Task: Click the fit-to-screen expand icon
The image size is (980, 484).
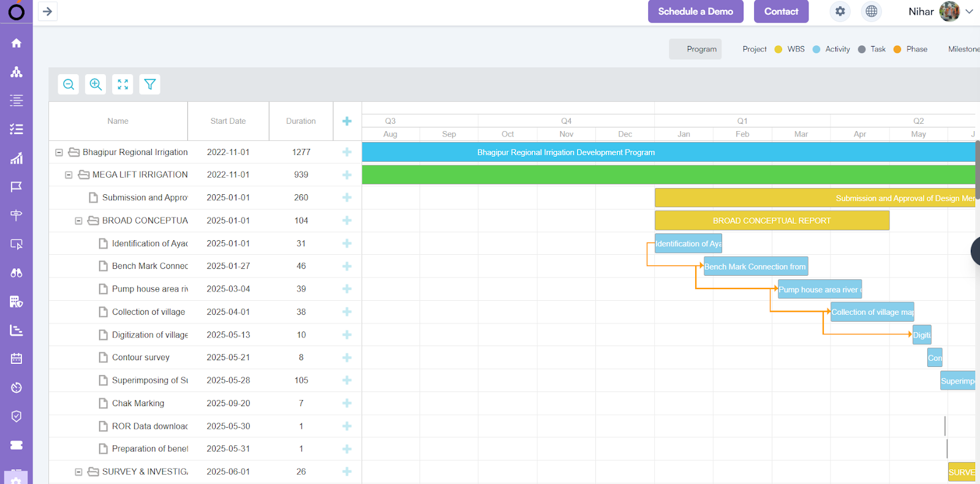Action: point(123,85)
